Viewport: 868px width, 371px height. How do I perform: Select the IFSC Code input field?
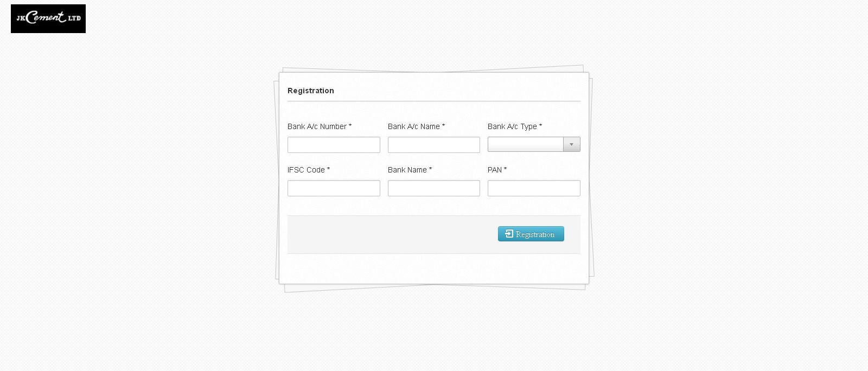point(334,188)
